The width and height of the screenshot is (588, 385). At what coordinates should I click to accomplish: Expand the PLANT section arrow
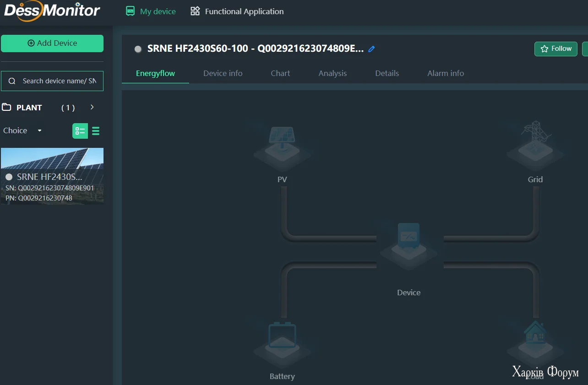point(92,107)
